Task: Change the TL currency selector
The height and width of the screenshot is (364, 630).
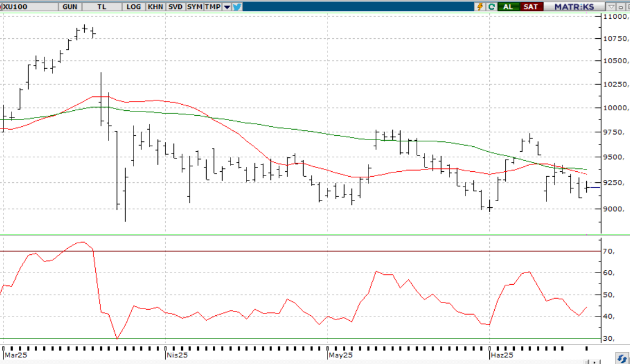Action: click(102, 7)
